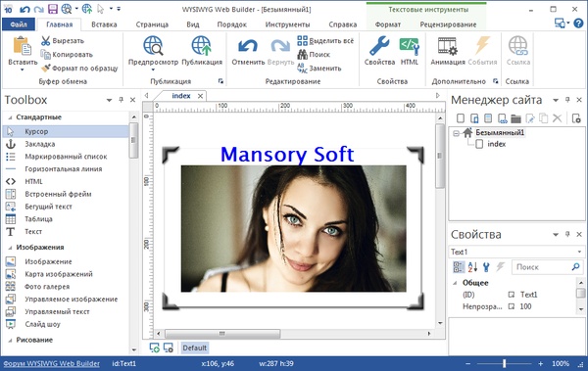588x371 pixels.
Task: Pin the Менеджер сайта panel
Action: pyautogui.click(x=567, y=100)
